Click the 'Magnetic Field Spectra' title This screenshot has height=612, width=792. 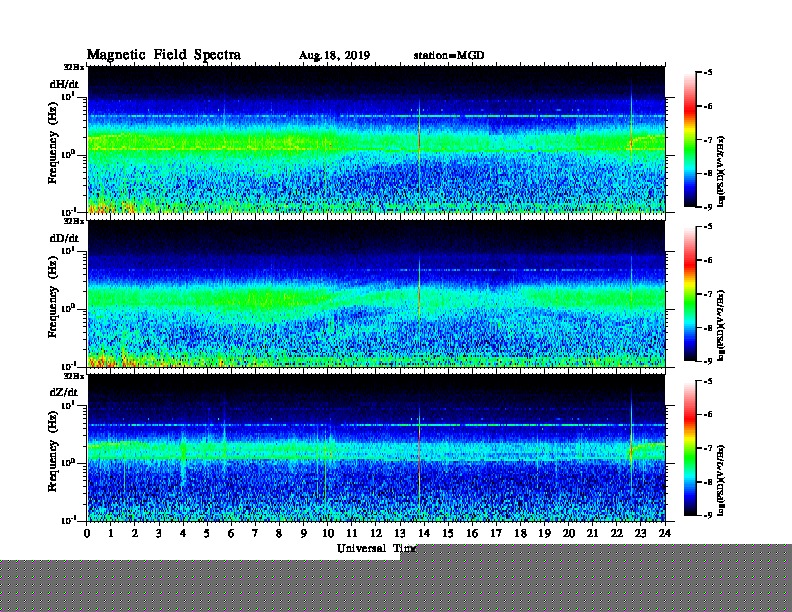(164, 55)
